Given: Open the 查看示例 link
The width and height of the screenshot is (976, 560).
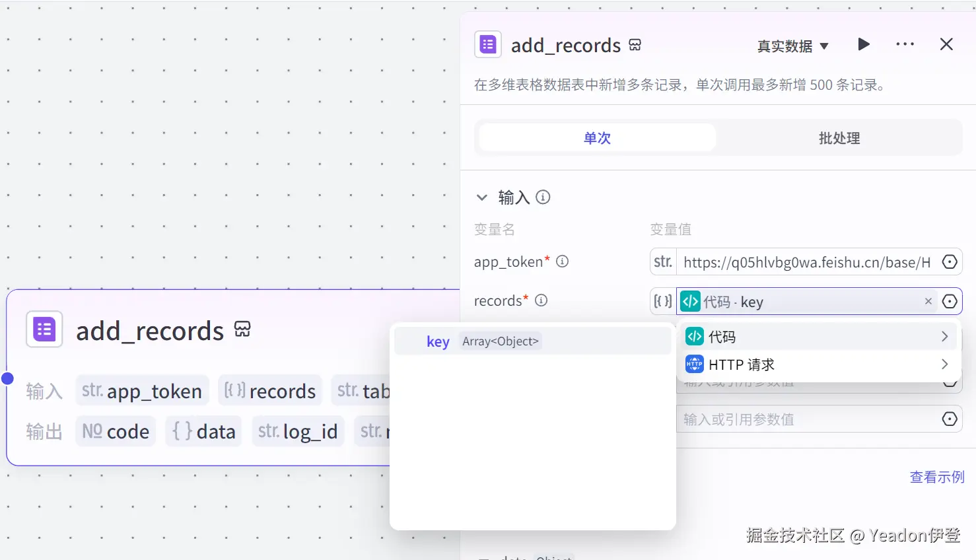Looking at the screenshot, I should point(937,477).
